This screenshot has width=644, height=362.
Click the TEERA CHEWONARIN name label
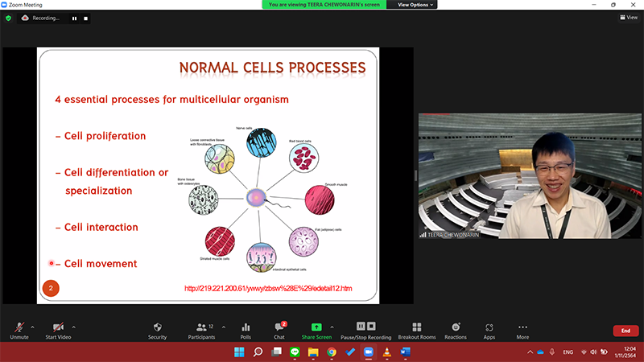click(452, 235)
